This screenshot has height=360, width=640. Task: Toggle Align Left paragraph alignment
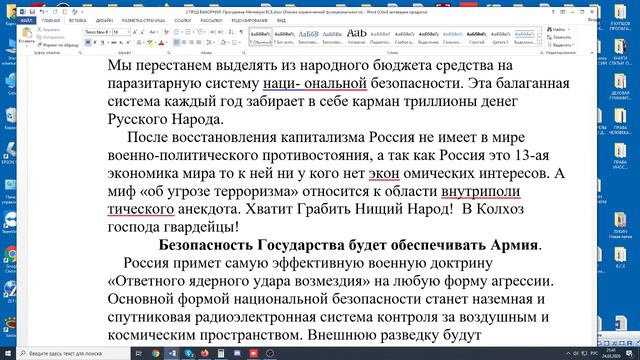click(177, 42)
